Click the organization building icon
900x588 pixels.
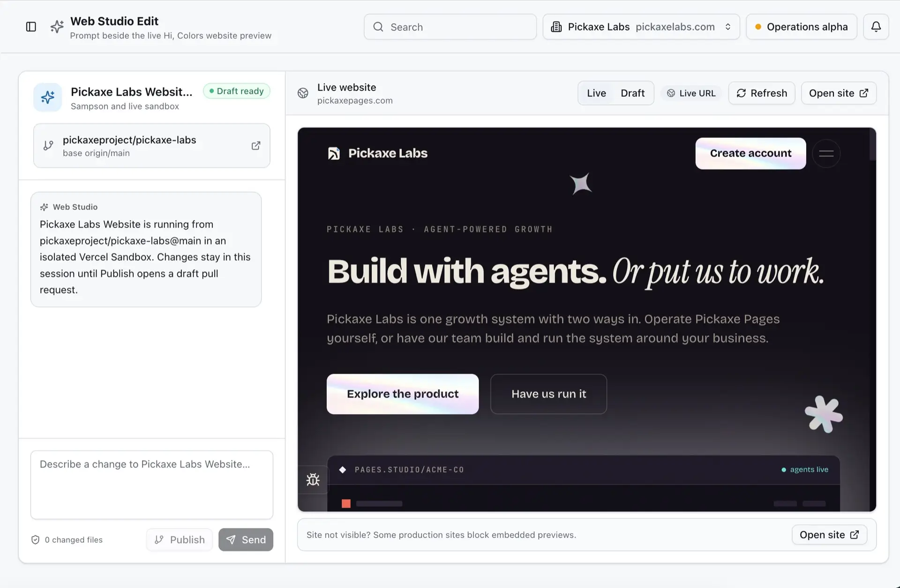coord(556,27)
